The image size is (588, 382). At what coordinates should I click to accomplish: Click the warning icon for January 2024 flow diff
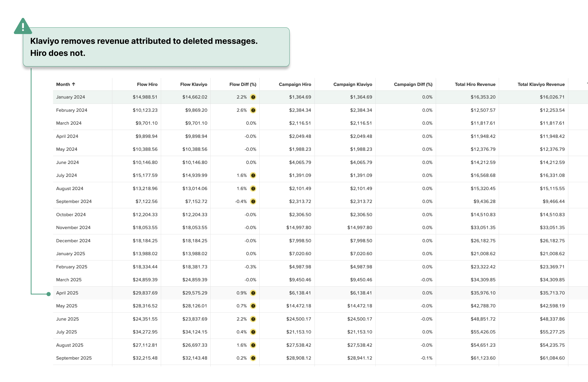pos(253,97)
